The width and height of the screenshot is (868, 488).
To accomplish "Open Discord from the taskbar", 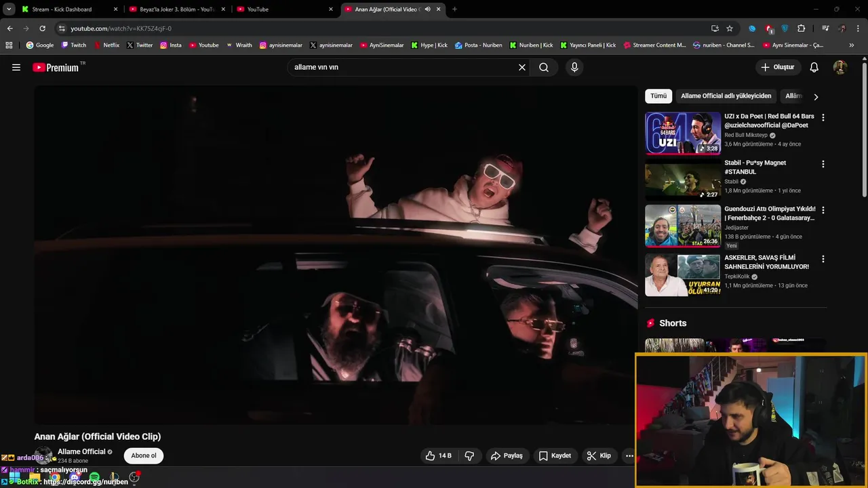I will [75, 479].
